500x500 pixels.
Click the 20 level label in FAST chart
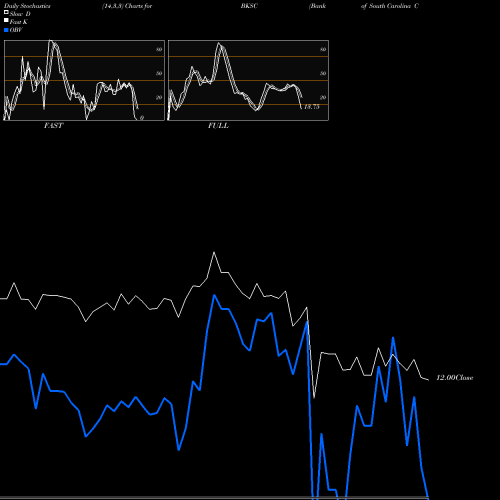tap(159, 97)
